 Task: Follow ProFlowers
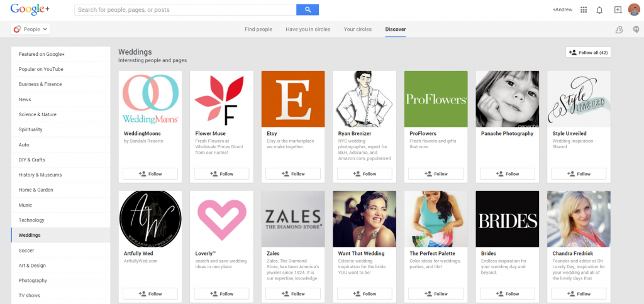coord(436,174)
